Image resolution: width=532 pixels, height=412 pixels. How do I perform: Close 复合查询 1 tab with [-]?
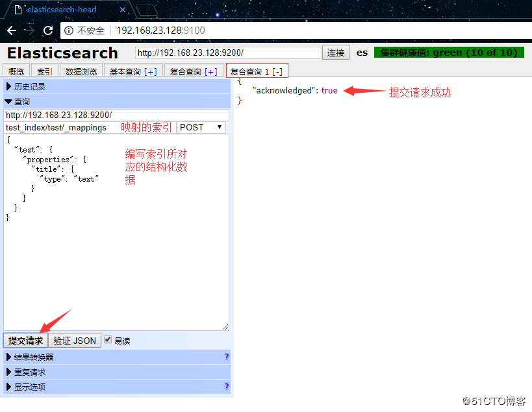277,72
